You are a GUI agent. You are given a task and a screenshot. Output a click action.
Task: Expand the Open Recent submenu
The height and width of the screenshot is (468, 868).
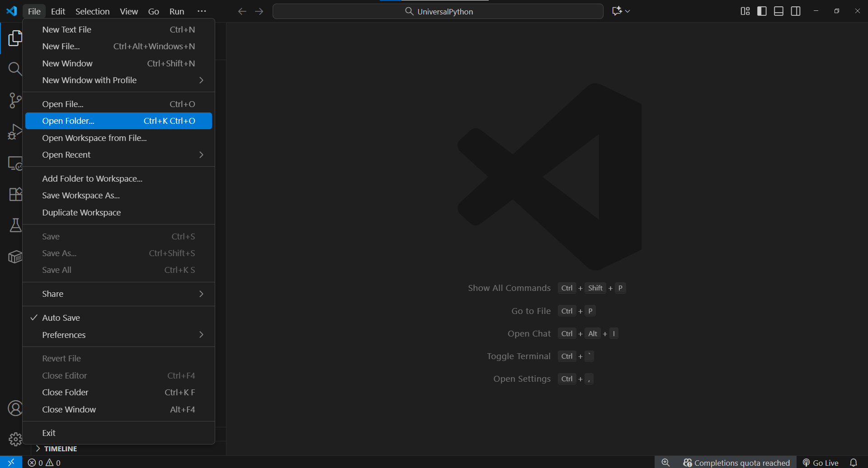66,154
